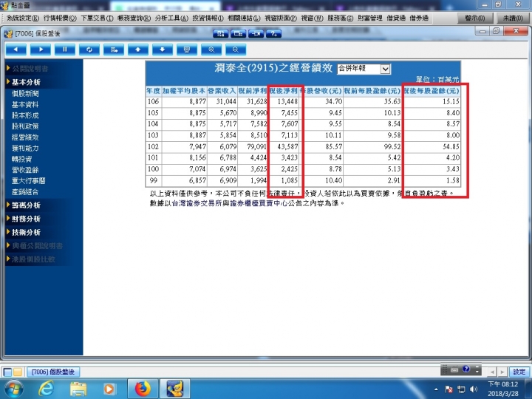Launch Internet Explorer from taskbar
532x399 pixels.
click(x=46, y=389)
